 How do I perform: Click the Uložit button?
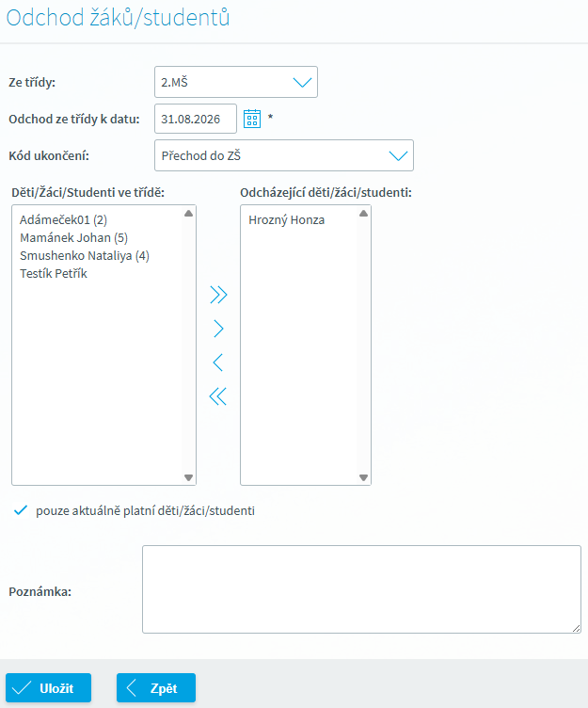pos(48,688)
